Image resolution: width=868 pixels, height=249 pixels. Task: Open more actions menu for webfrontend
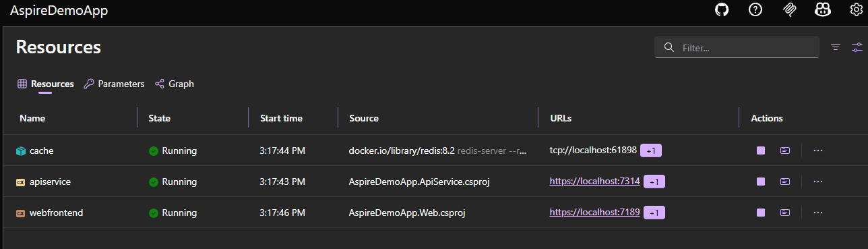tap(818, 213)
